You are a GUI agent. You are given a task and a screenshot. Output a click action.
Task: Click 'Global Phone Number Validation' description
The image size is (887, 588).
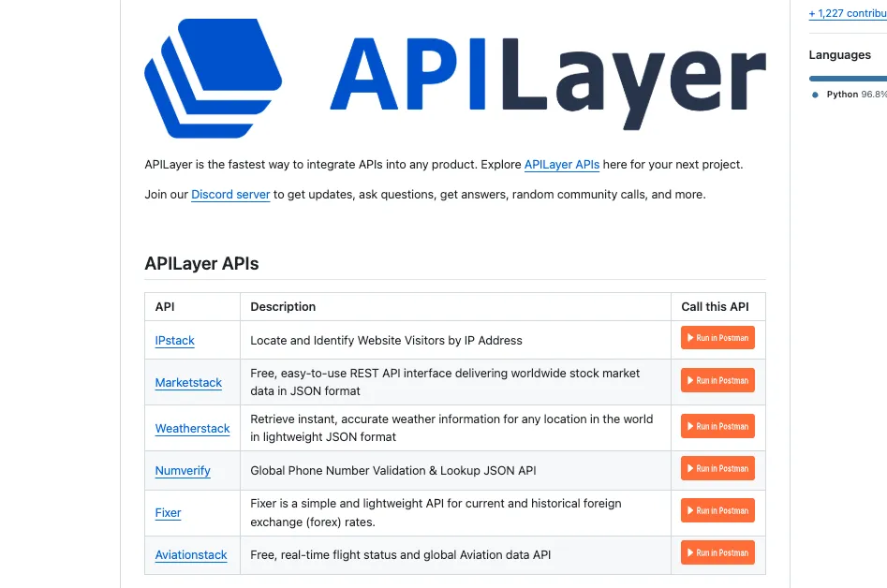point(393,470)
